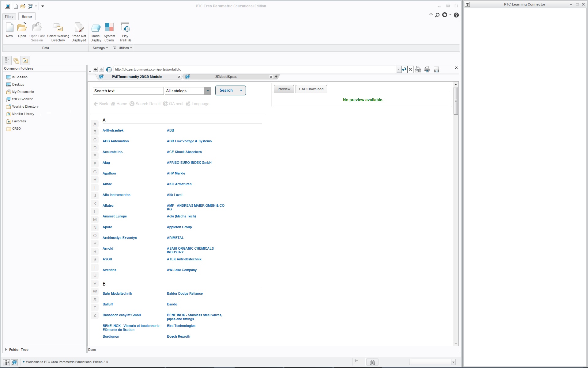Expand the Utilities dropdown menu
588x368 pixels.
coord(126,48)
